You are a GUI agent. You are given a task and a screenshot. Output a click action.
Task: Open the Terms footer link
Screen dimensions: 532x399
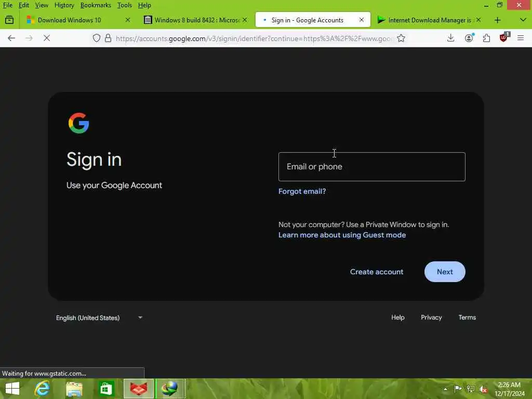coord(467,317)
